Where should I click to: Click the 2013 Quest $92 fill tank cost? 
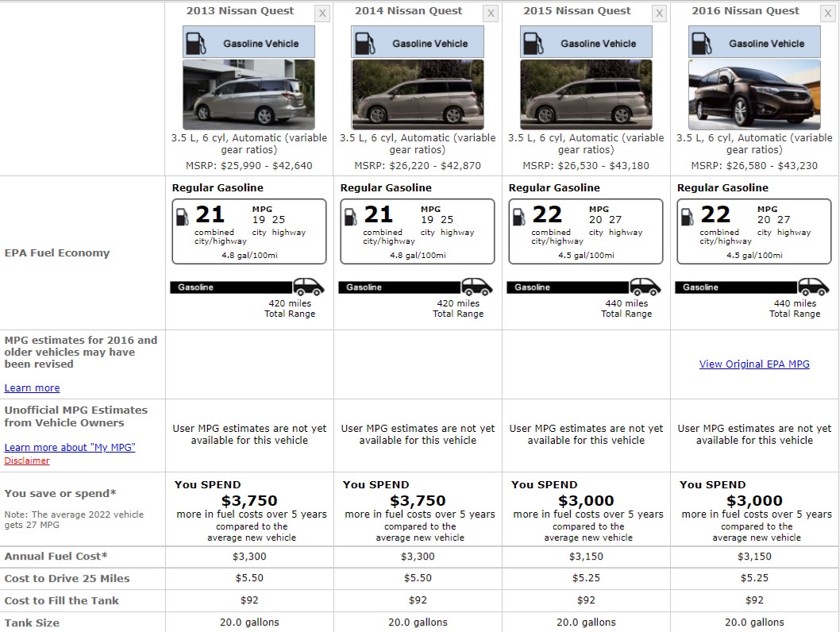(x=249, y=600)
